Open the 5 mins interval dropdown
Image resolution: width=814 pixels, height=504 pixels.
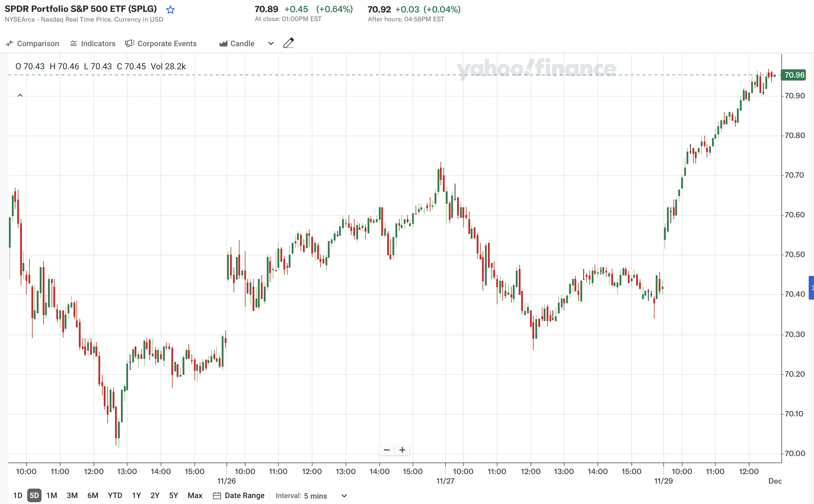[344, 496]
